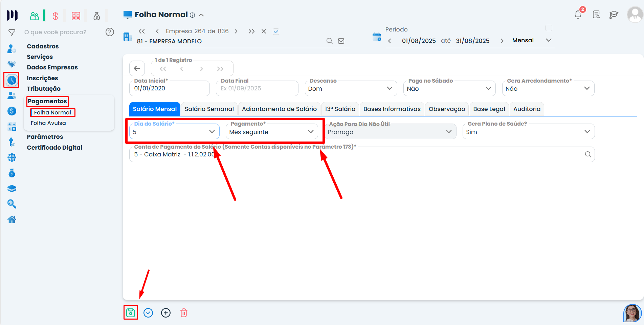Click the back arrow button above Data Inicial
The width and height of the screenshot is (644, 325).
137,69
